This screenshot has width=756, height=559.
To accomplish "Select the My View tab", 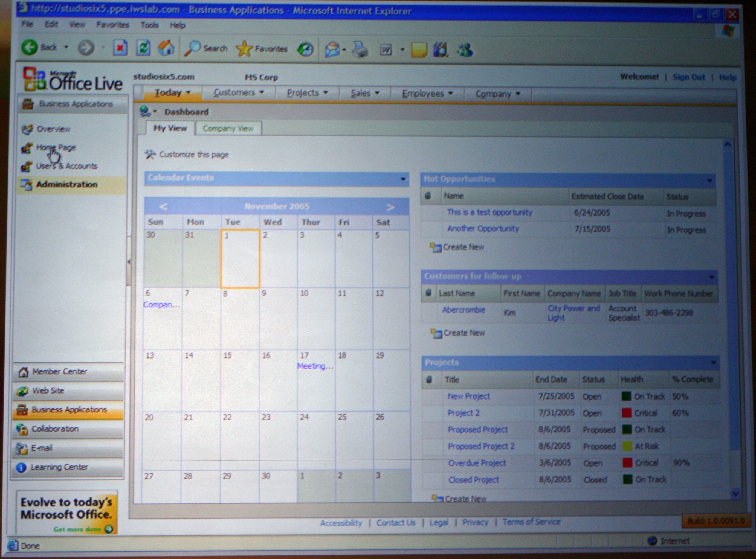I will [x=170, y=128].
